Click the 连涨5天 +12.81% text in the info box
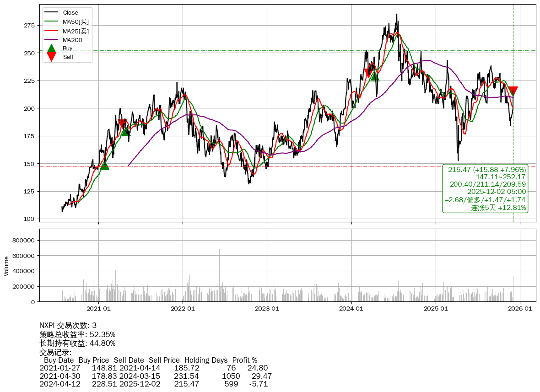 point(498,208)
